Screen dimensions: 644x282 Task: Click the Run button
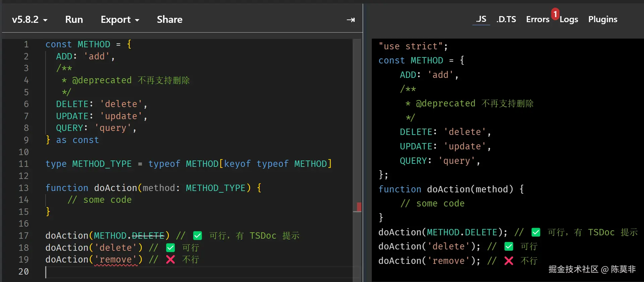click(74, 19)
